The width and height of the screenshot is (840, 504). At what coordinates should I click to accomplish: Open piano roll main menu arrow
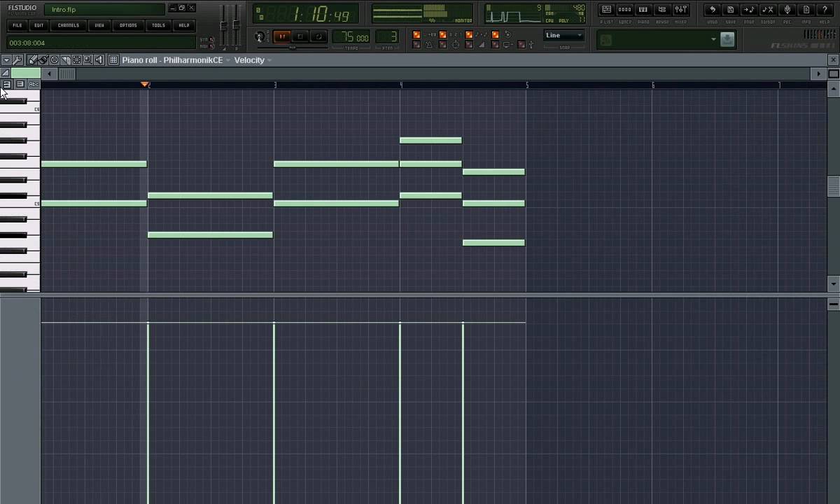pyautogui.click(x=6, y=60)
